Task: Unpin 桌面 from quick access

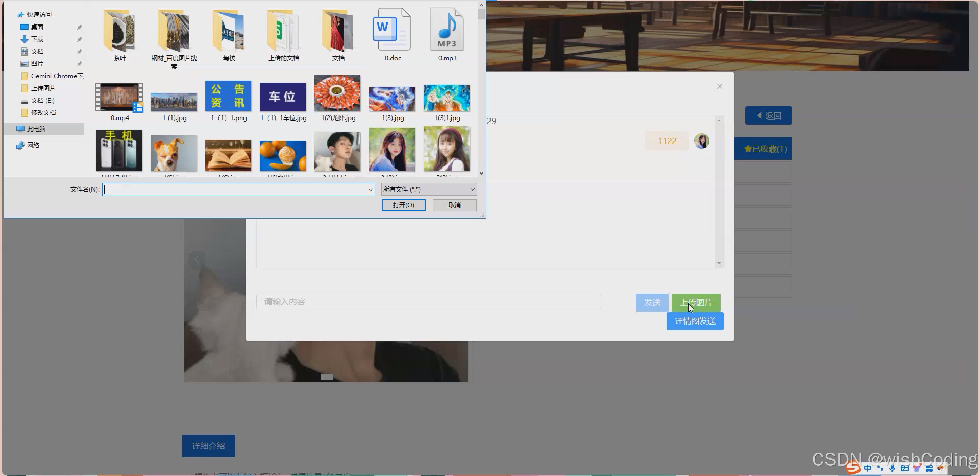Action: 80,27
